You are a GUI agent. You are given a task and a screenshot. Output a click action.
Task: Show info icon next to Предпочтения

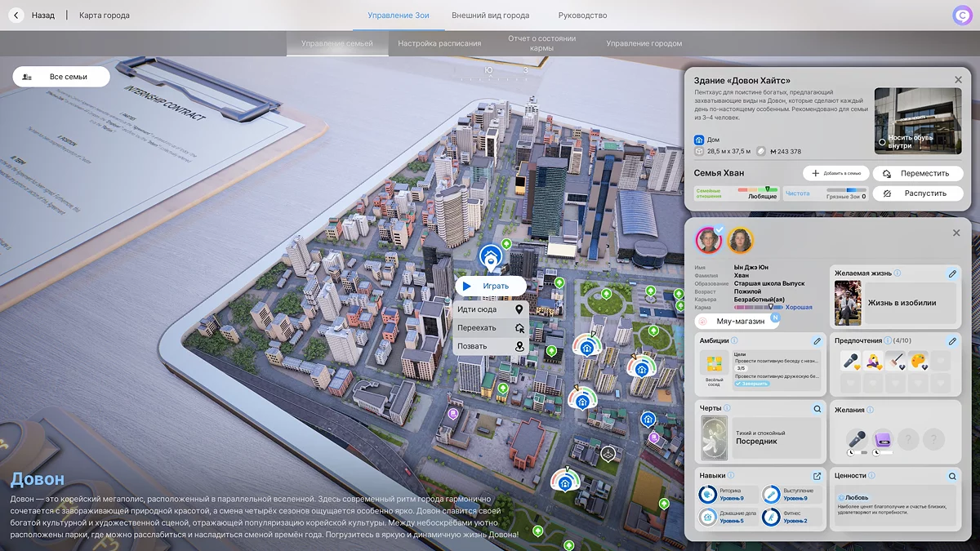pyautogui.click(x=888, y=340)
